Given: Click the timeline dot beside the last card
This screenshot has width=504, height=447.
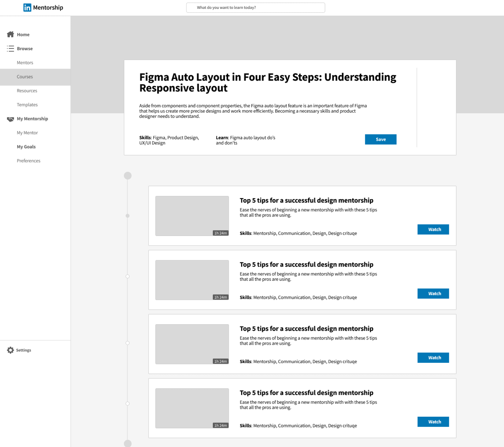Looking at the screenshot, I should click(x=128, y=404).
